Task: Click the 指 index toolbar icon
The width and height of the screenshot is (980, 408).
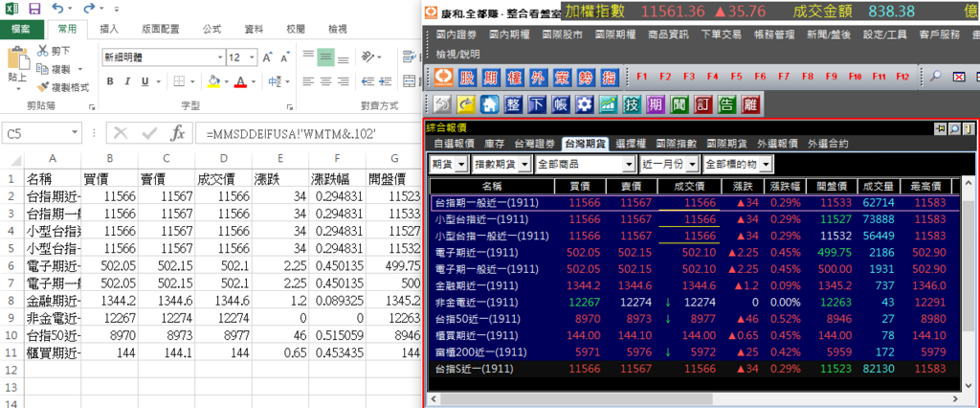Action: click(x=608, y=77)
